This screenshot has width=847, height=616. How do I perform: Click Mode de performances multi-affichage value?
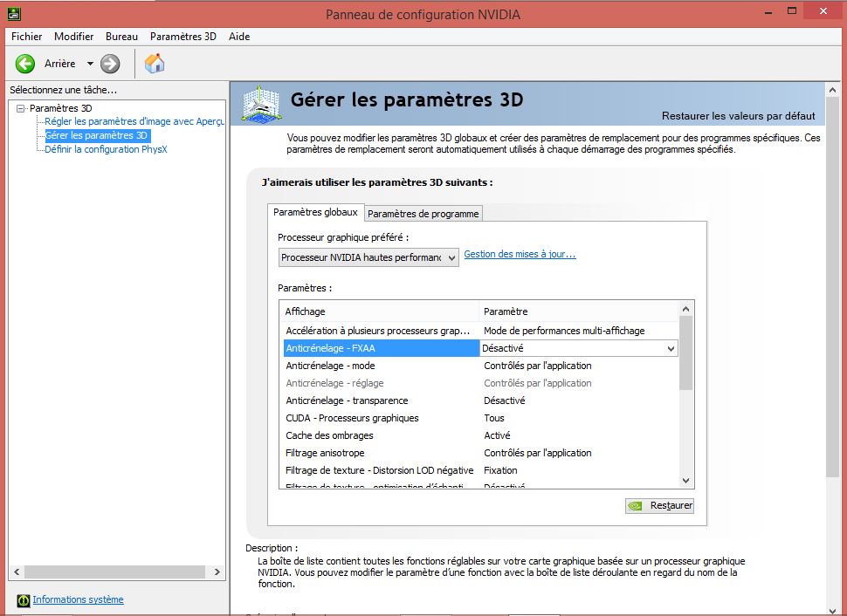(564, 331)
